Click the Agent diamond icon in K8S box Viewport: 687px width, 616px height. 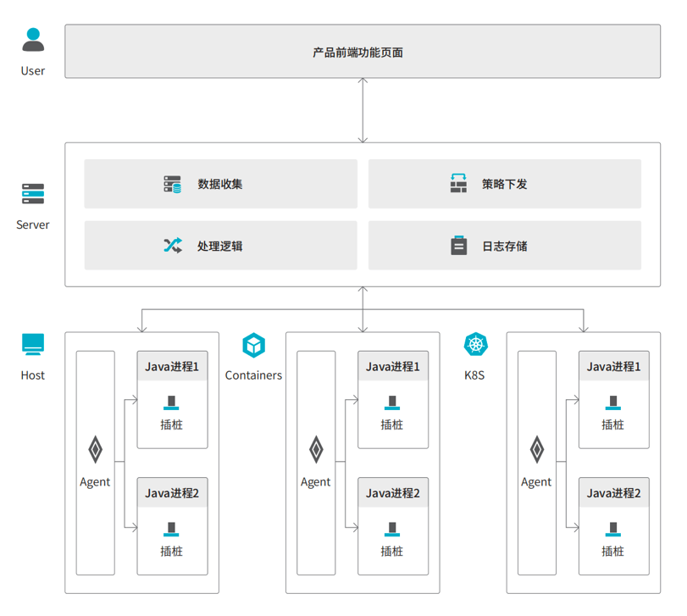pyautogui.click(x=537, y=450)
